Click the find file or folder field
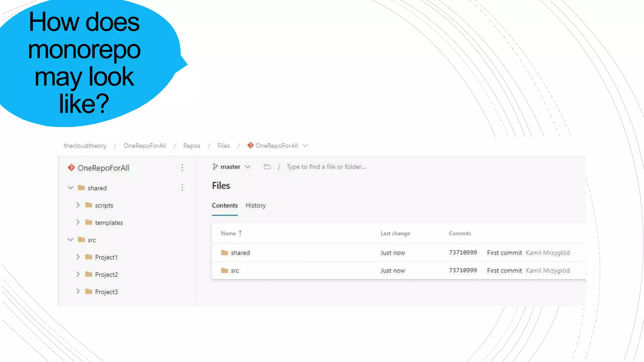This screenshot has width=644, height=362. (x=325, y=167)
